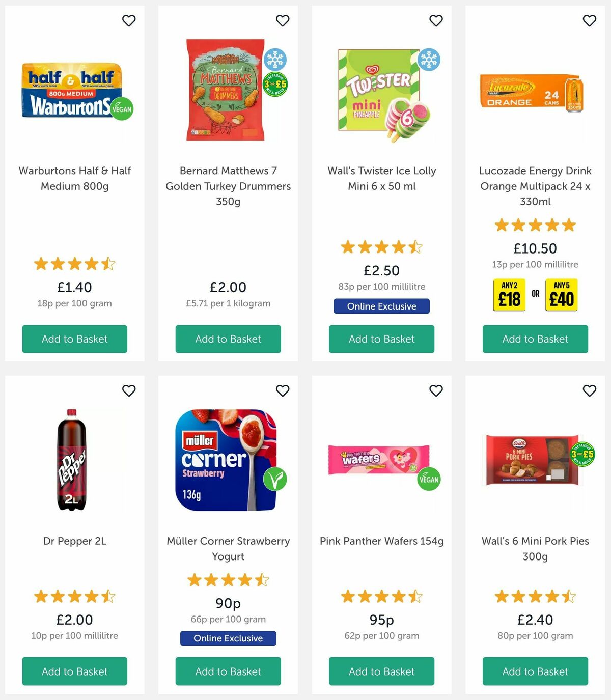Click the Vegan icon on Pink Panther Wafers

(428, 479)
